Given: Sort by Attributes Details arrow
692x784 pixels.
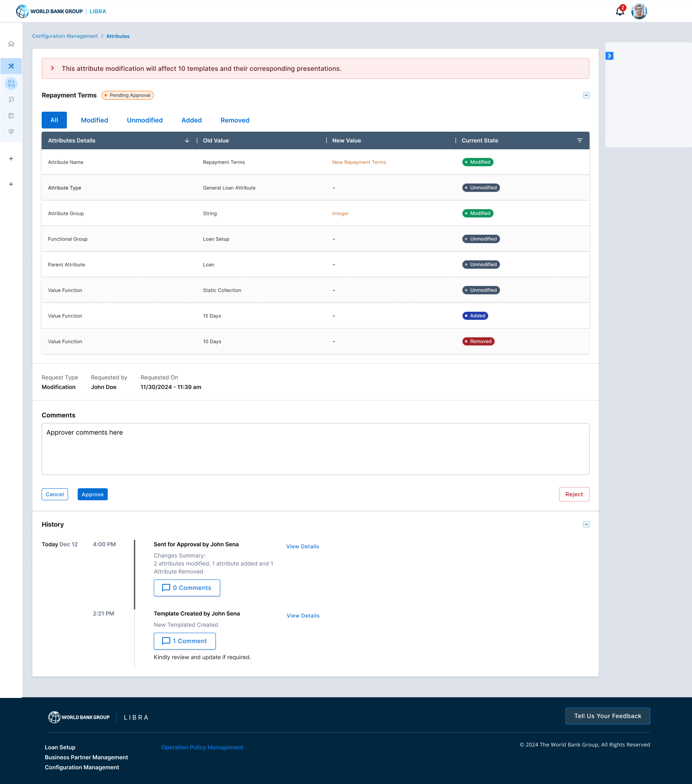Looking at the screenshot, I should click(187, 140).
